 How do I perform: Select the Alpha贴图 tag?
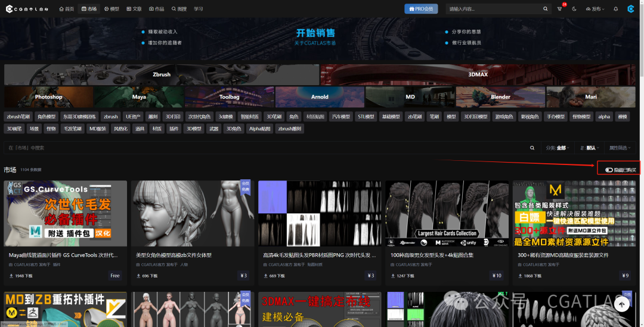pyautogui.click(x=259, y=129)
